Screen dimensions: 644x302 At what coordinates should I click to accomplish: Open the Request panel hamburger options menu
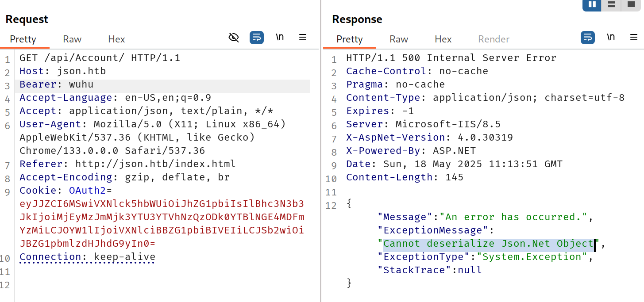click(x=303, y=38)
